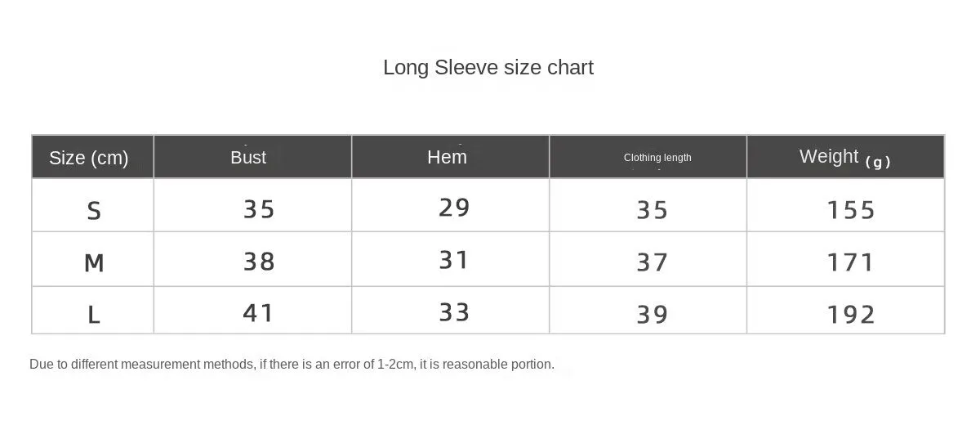Select the Size (cm) column header
980x421 pixels.
click(x=89, y=158)
